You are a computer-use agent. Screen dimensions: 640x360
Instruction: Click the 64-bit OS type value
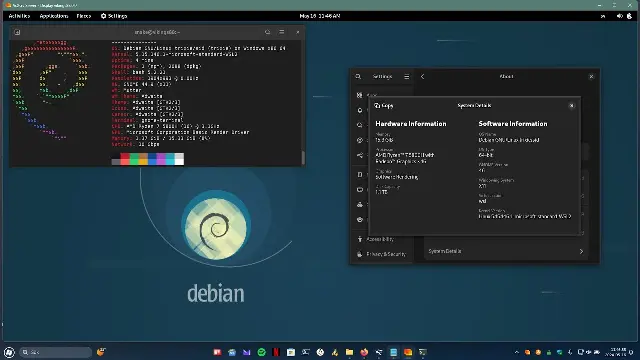(x=486, y=155)
